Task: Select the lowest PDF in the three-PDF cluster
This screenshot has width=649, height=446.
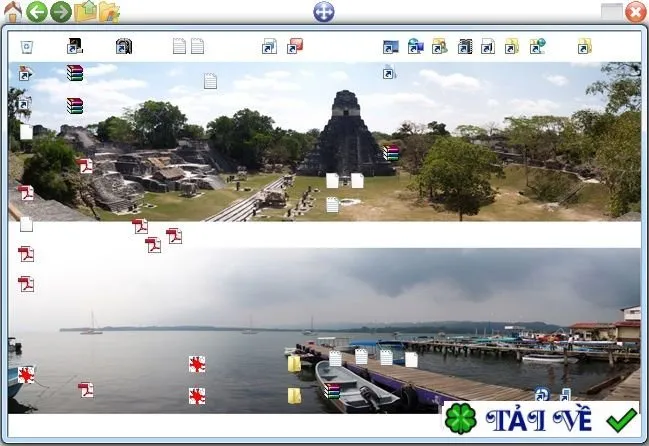Action: point(153,245)
